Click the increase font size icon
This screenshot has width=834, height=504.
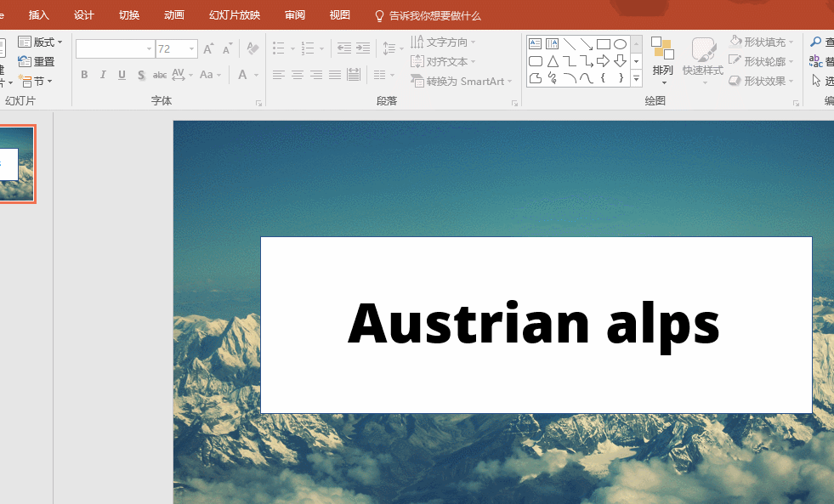pyautogui.click(x=208, y=49)
